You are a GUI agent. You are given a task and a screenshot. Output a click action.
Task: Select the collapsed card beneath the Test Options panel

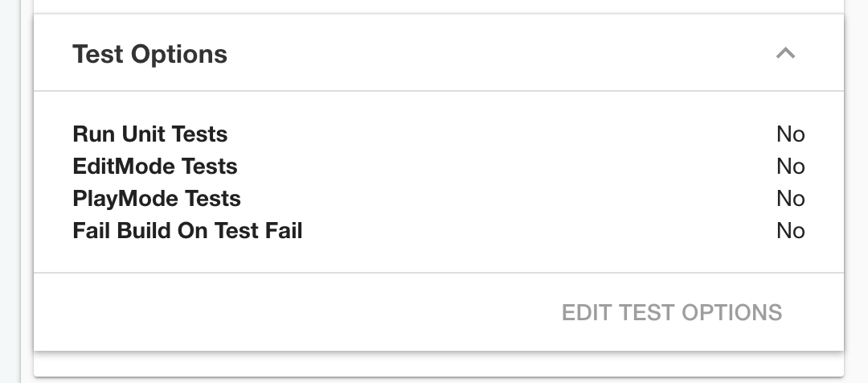coord(439,364)
